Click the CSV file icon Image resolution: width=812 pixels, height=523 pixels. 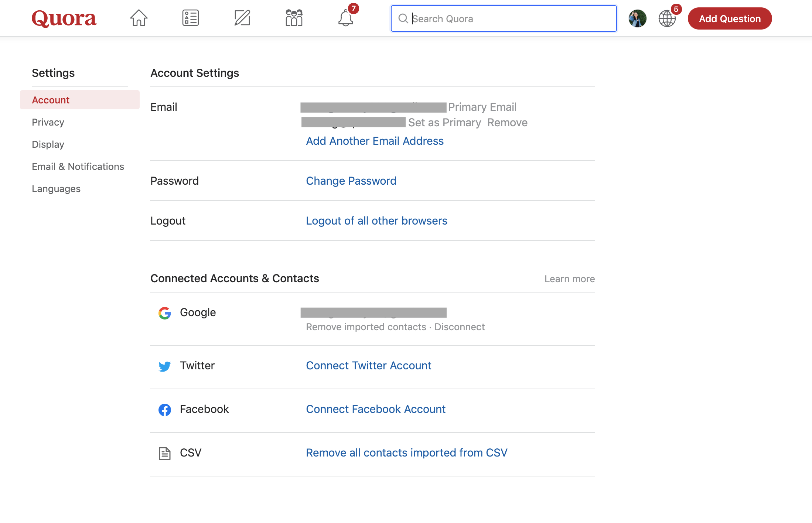coord(164,452)
